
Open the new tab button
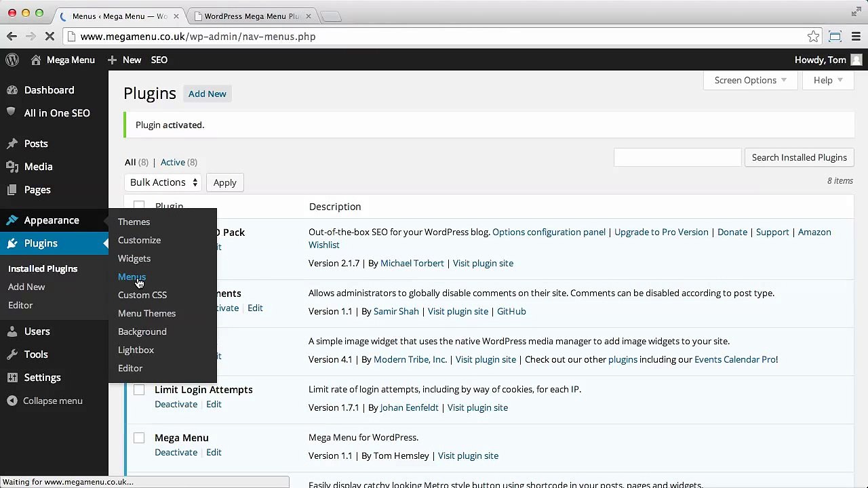331,16
